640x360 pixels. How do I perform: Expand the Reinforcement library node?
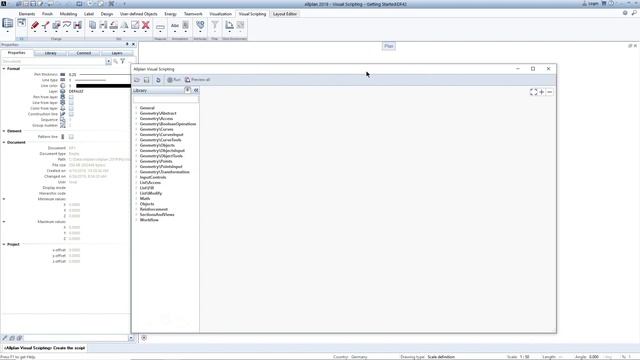[x=136, y=209]
